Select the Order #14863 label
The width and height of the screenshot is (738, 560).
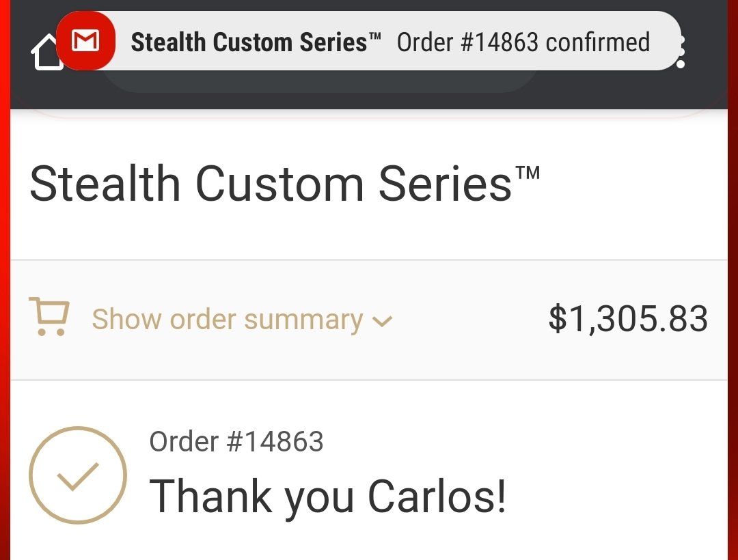pyautogui.click(x=236, y=441)
